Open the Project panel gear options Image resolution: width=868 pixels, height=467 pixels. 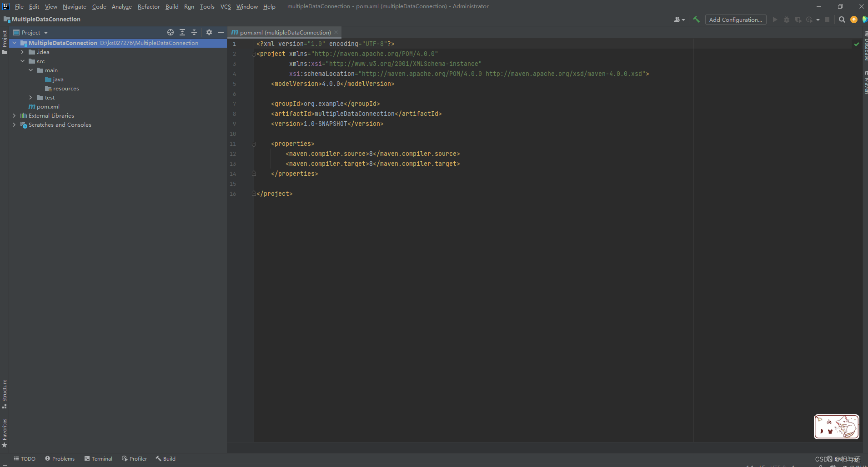(x=209, y=32)
